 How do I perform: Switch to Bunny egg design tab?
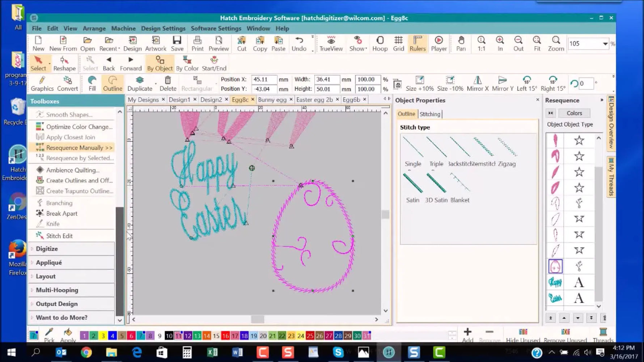[x=272, y=99]
